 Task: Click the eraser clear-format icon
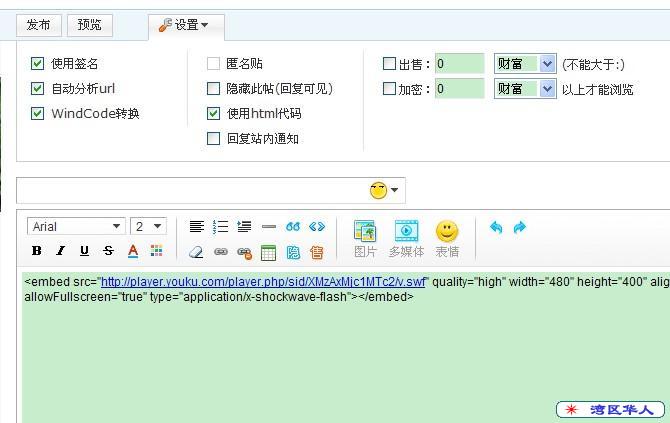point(196,252)
